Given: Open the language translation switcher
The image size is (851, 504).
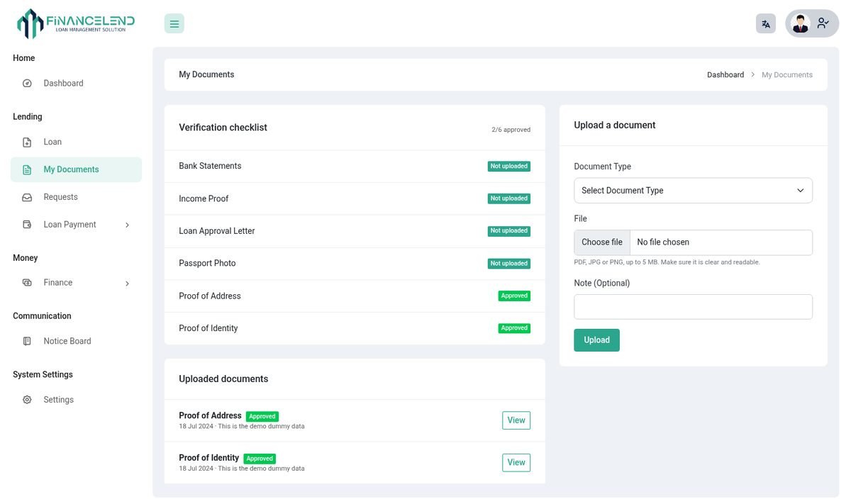Looking at the screenshot, I should pos(766,23).
